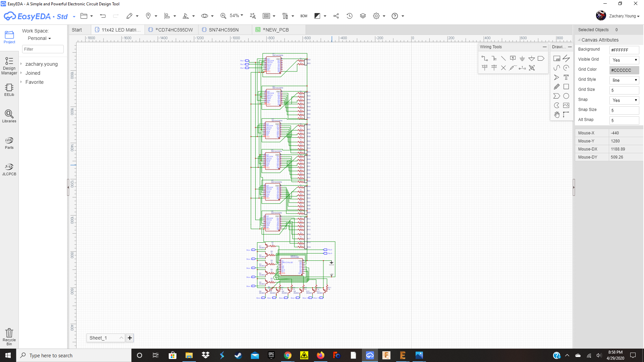Choose the Rectangle drawing tool
This screenshot has height=362, width=644.
coord(567,86)
